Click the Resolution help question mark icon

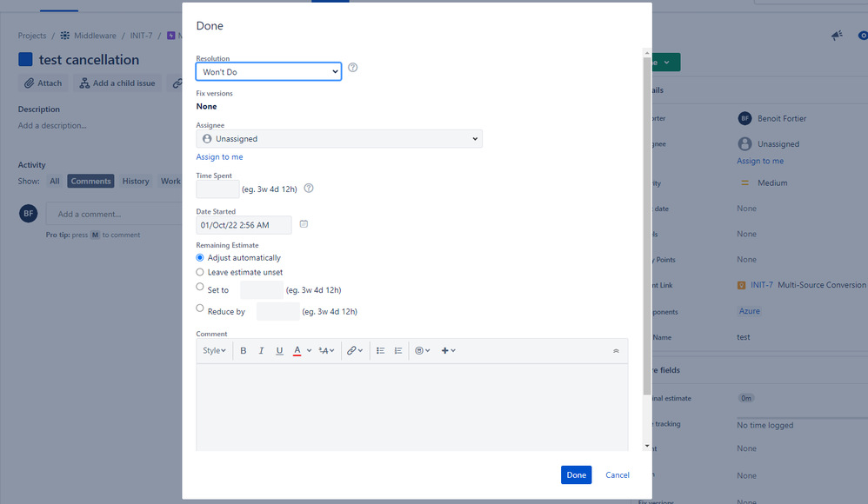[x=352, y=68]
